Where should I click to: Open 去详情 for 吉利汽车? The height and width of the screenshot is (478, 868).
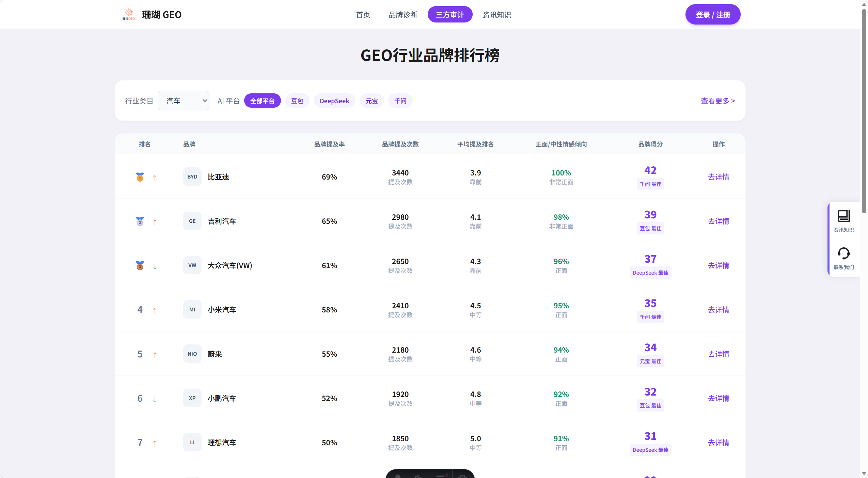pyautogui.click(x=719, y=221)
